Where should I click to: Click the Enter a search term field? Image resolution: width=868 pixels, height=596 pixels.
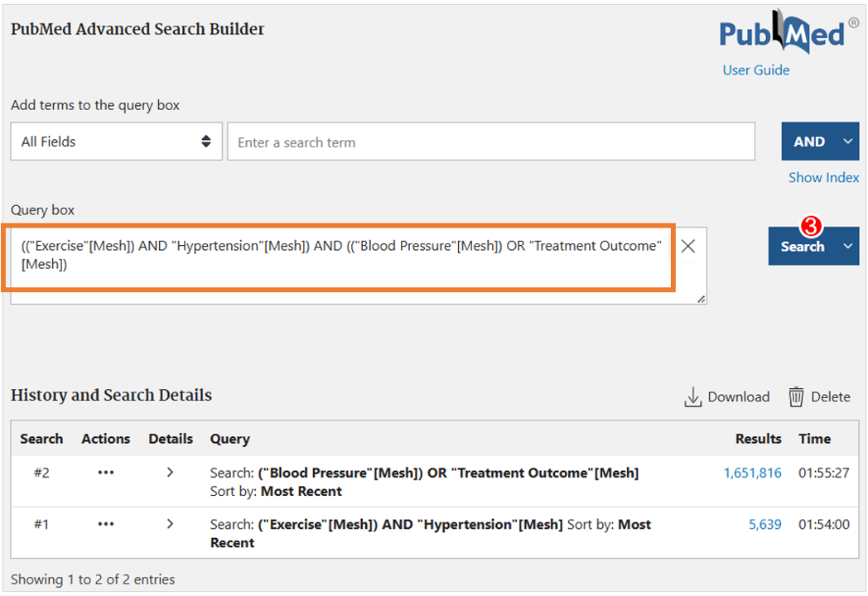click(491, 142)
